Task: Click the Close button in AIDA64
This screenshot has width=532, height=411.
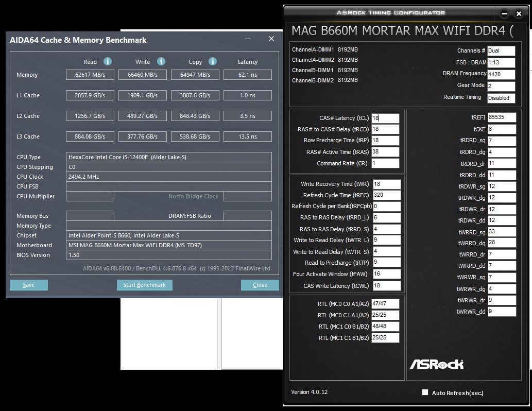Action: 260,285
